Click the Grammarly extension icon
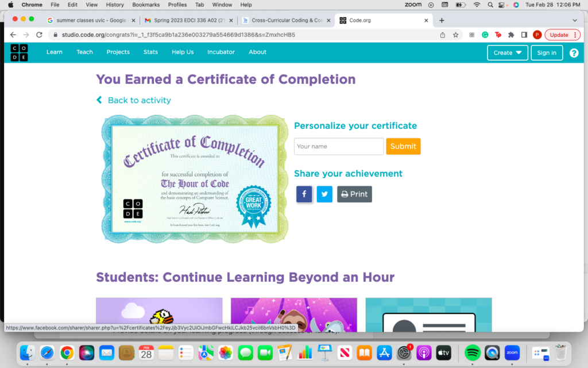The width and height of the screenshot is (588, 368). pyautogui.click(x=485, y=34)
